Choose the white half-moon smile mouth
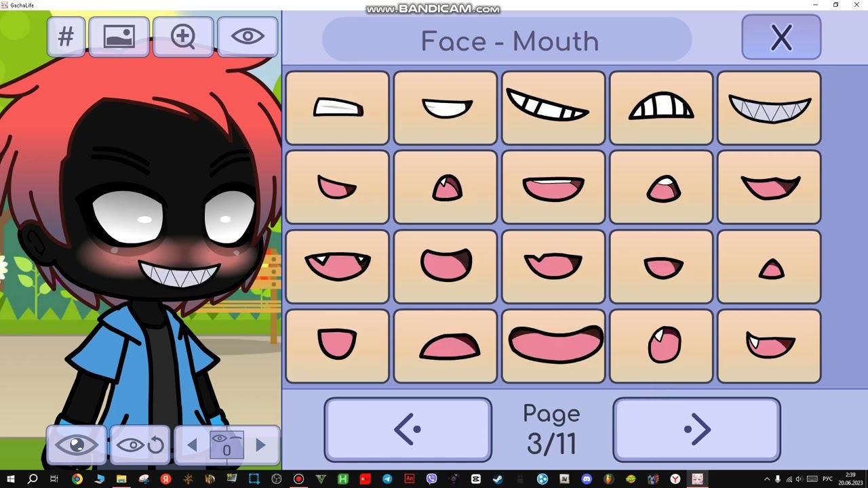Viewport: 868px width, 488px height. (446, 108)
